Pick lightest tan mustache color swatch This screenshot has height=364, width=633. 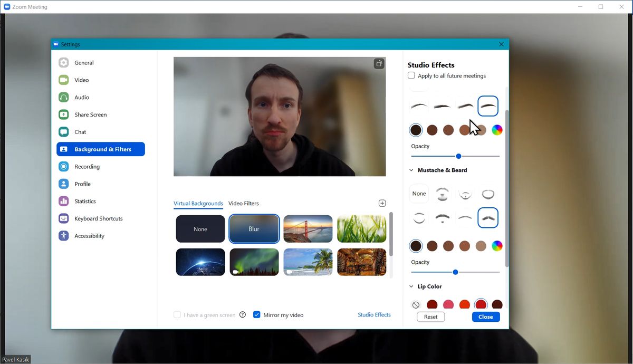tap(481, 246)
